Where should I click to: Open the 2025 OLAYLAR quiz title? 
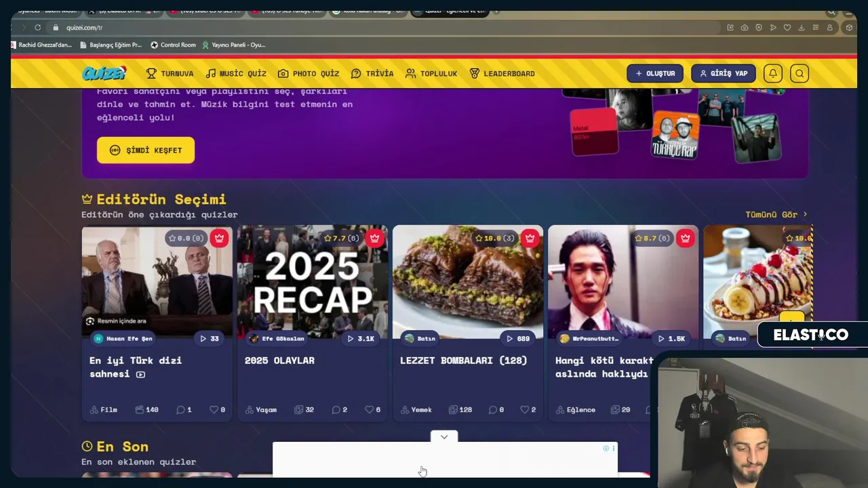tap(279, 361)
